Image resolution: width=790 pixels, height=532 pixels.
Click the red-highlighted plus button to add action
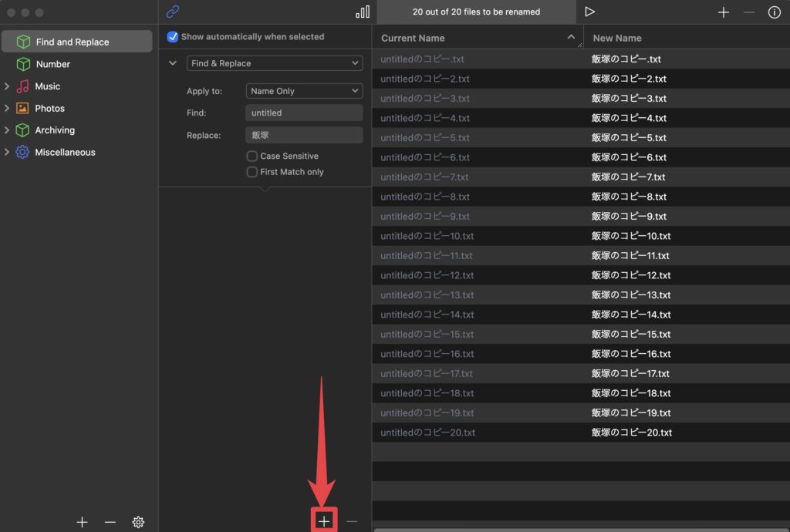(324, 522)
